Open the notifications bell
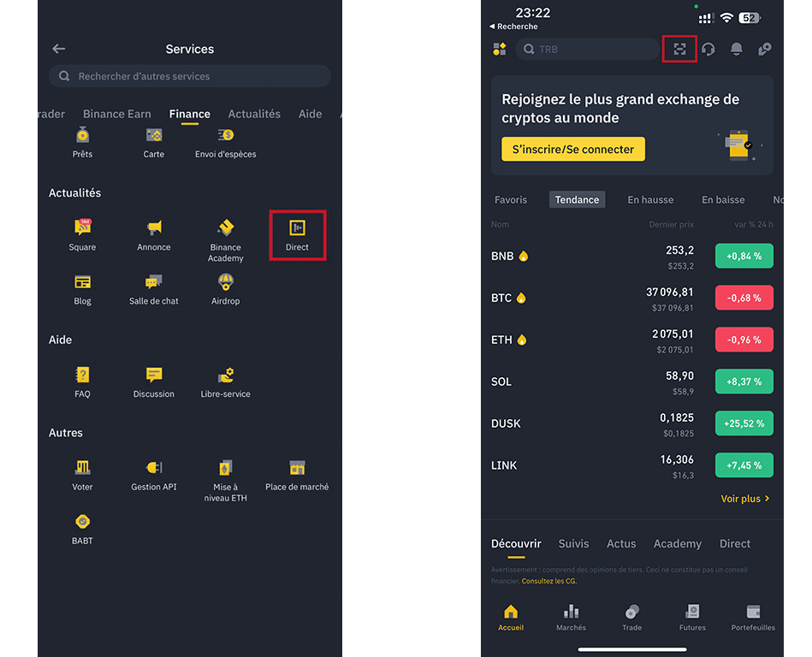The height and width of the screenshot is (657, 812). (737, 49)
